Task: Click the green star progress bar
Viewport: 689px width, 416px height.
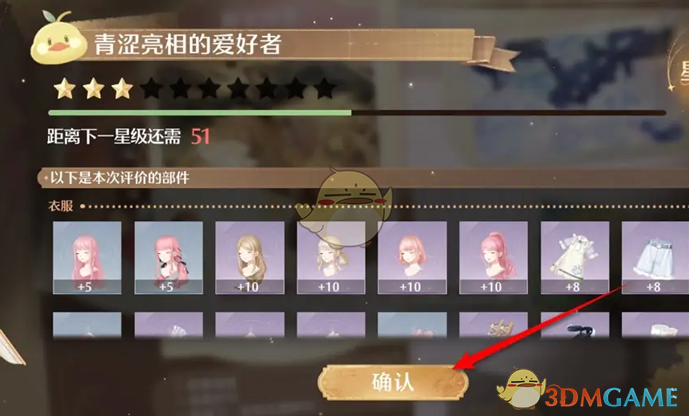Action: coord(357,113)
